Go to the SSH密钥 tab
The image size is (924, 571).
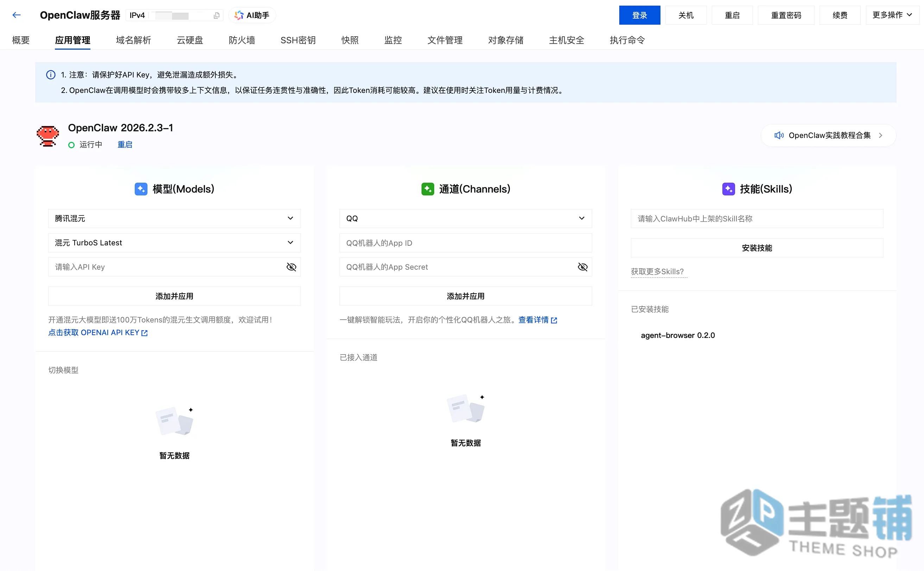298,40
